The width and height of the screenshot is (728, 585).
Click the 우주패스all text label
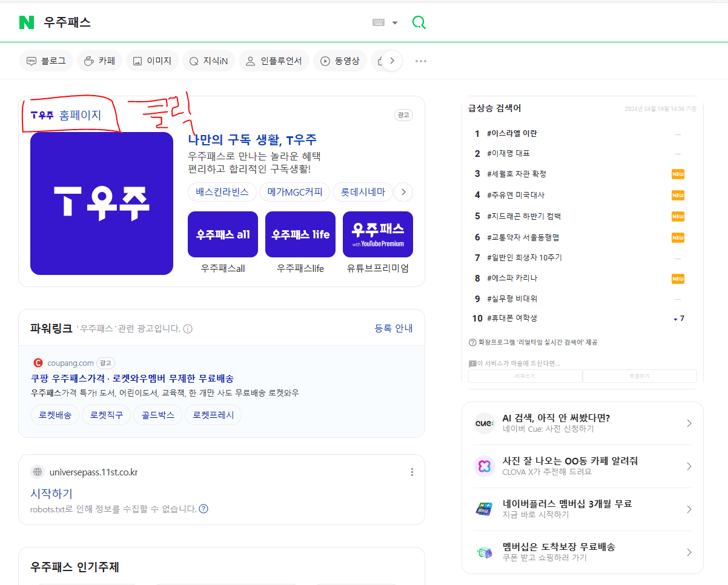coord(223,268)
